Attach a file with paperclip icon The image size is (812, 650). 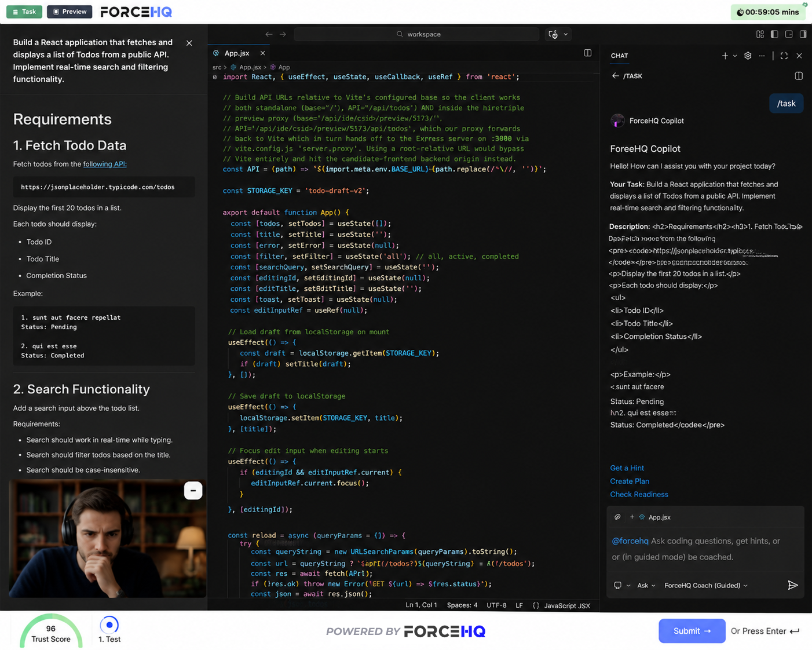(x=617, y=517)
